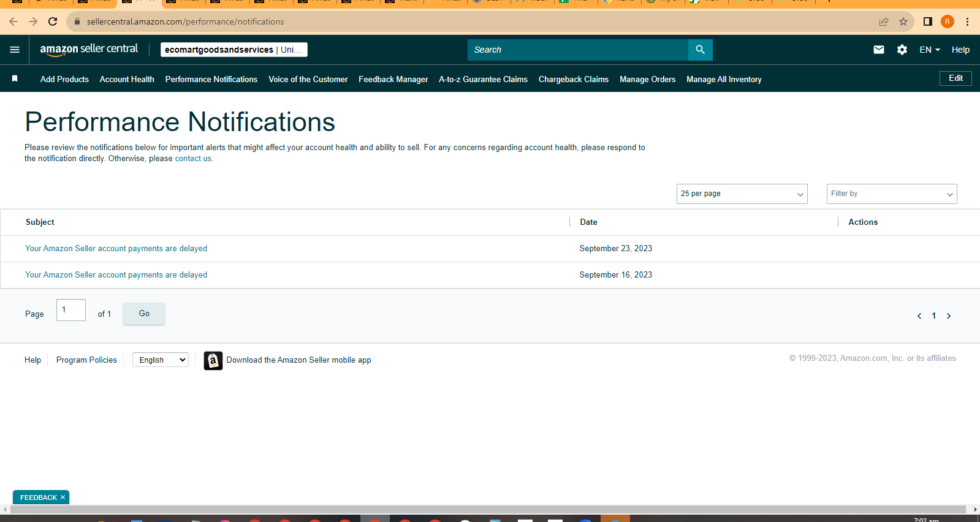Reload the current page
Screen dimensions: 980x522
(53, 21)
